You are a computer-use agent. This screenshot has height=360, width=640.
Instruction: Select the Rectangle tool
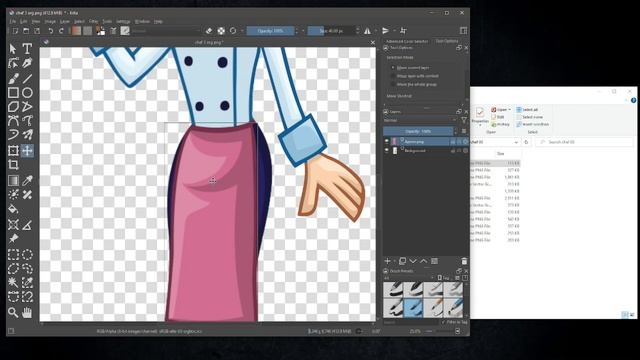click(13, 93)
